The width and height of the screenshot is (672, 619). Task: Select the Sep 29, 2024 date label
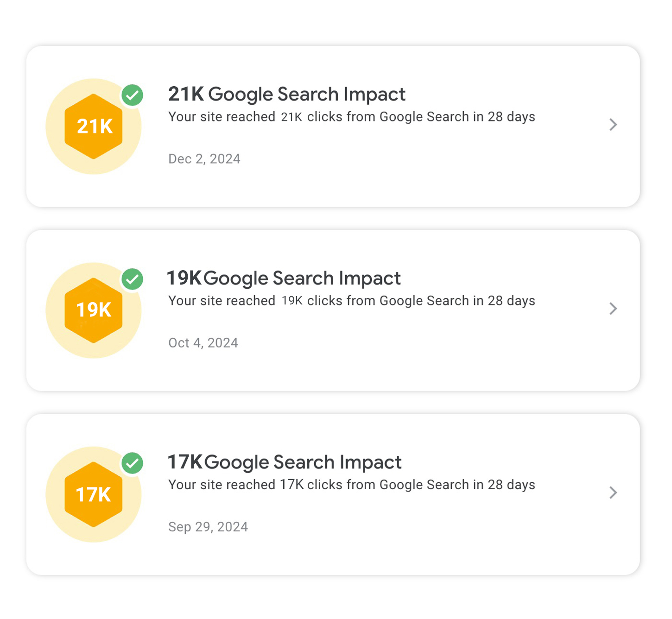coord(208,527)
